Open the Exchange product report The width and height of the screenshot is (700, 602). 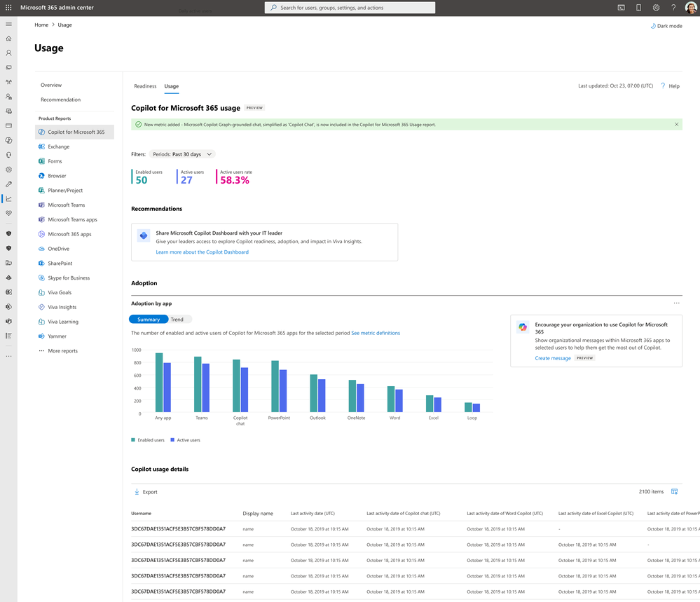[x=58, y=146]
